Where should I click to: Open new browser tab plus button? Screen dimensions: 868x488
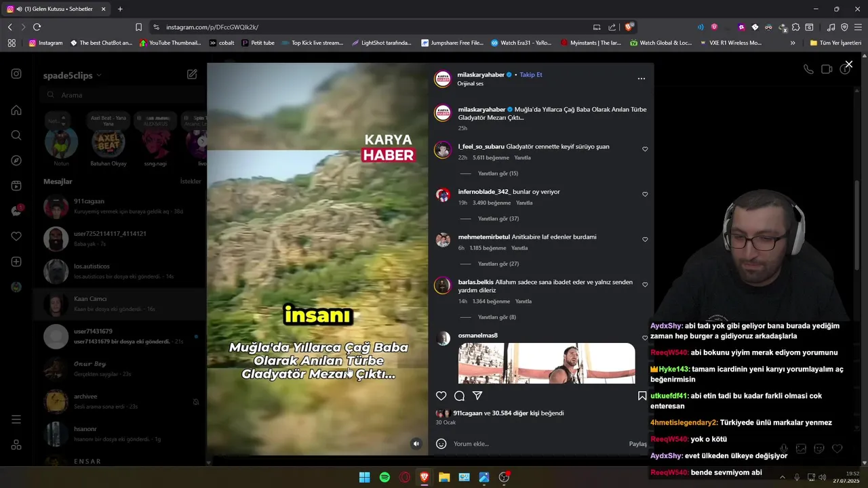coord(120,9)
